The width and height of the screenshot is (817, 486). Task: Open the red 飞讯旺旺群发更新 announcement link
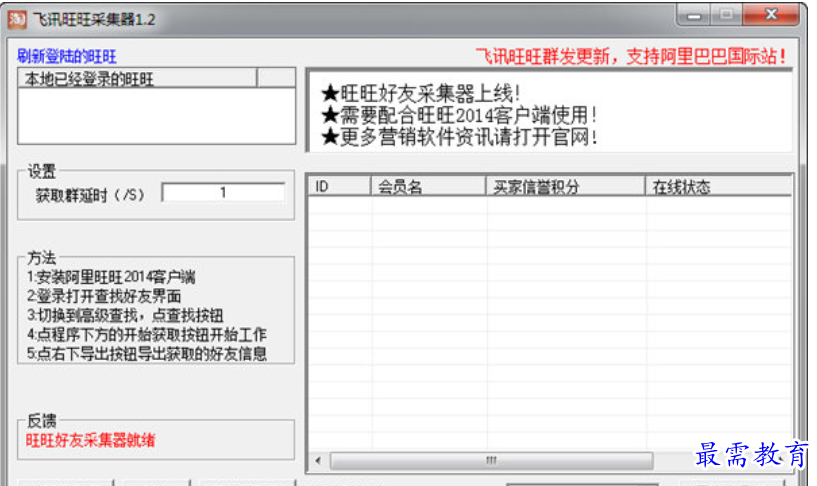[631, 56]
